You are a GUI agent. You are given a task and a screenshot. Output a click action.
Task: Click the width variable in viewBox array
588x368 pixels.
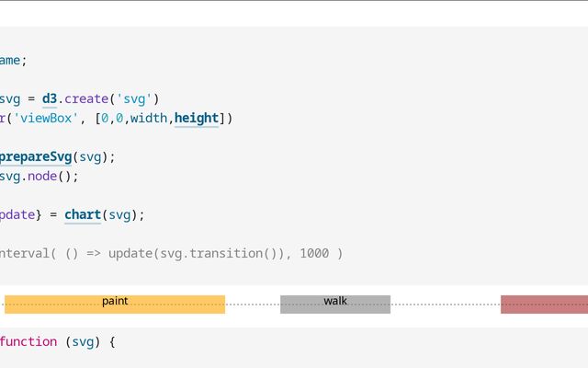pos(149,118)
